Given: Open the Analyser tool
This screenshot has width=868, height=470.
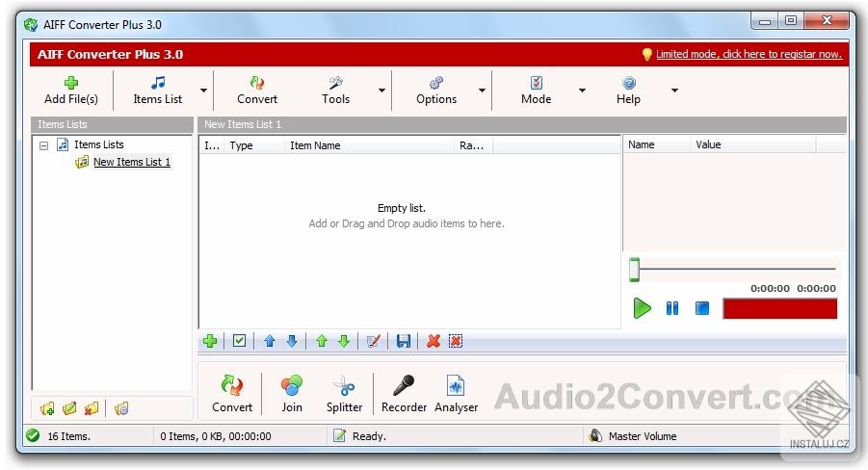Looking at the screenshot, I should pos(456,394).
